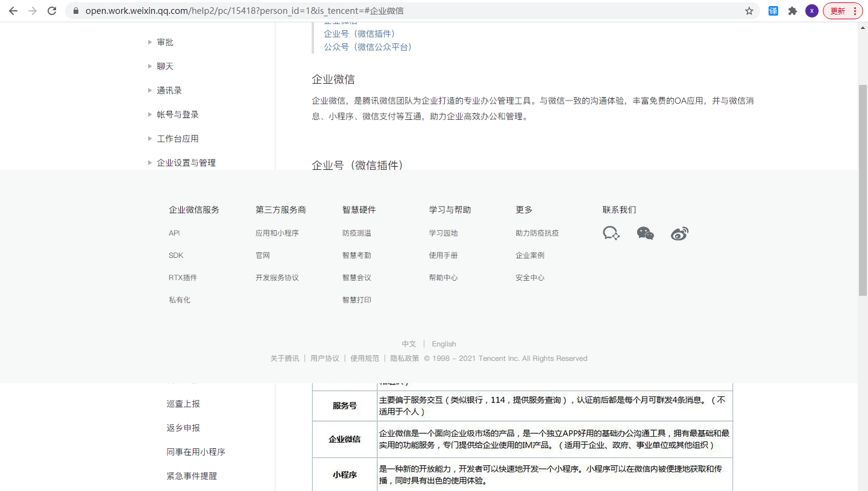
Task: Open the SDK footer link
Action: point(176,255)
